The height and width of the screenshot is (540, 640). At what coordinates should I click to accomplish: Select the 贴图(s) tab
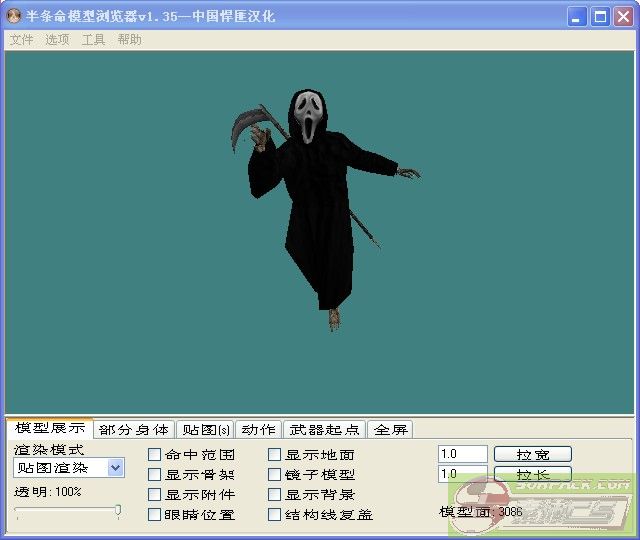pos(204,430)
